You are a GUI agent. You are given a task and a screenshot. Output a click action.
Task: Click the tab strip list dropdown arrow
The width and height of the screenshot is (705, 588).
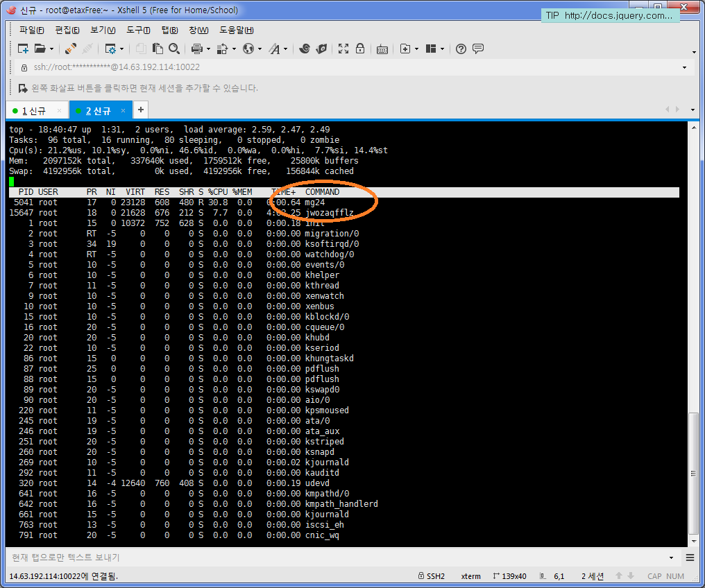coord(693,110)
